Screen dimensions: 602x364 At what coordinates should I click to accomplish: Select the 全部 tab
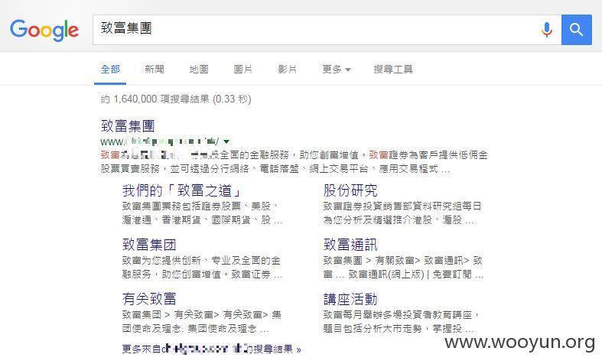(110, 70)
